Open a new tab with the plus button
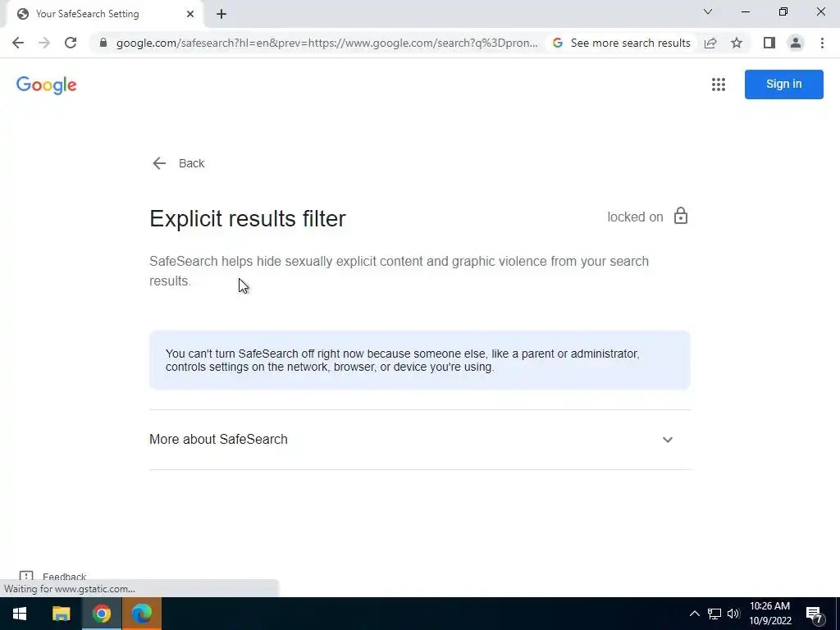 [x=221, y=14]
